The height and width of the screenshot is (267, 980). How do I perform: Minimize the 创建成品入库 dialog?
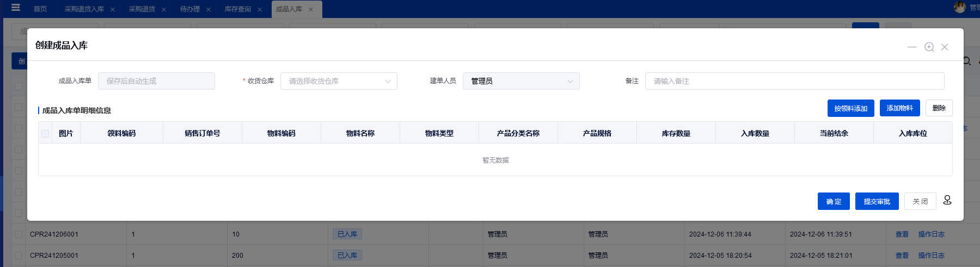click(912, 47)
